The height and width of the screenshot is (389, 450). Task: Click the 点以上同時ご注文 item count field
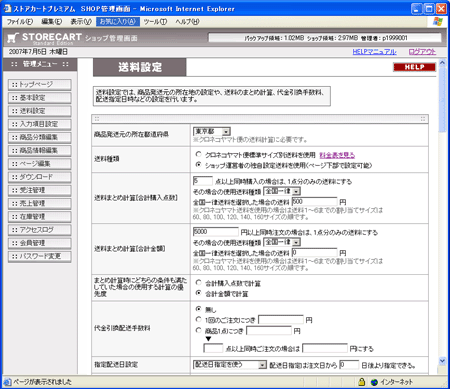pos(213,348)
